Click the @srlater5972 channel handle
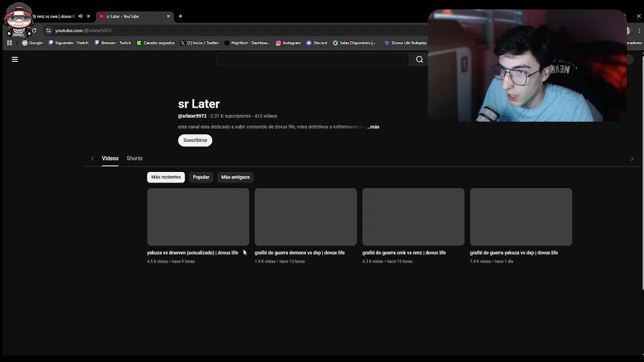 tap(192, 116)
